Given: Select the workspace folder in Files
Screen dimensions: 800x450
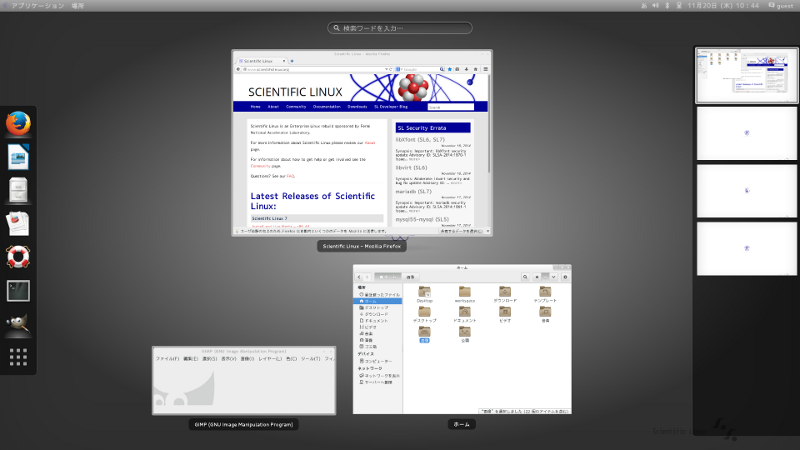Looking at the screenshot, I should click(x=464, y=294).
